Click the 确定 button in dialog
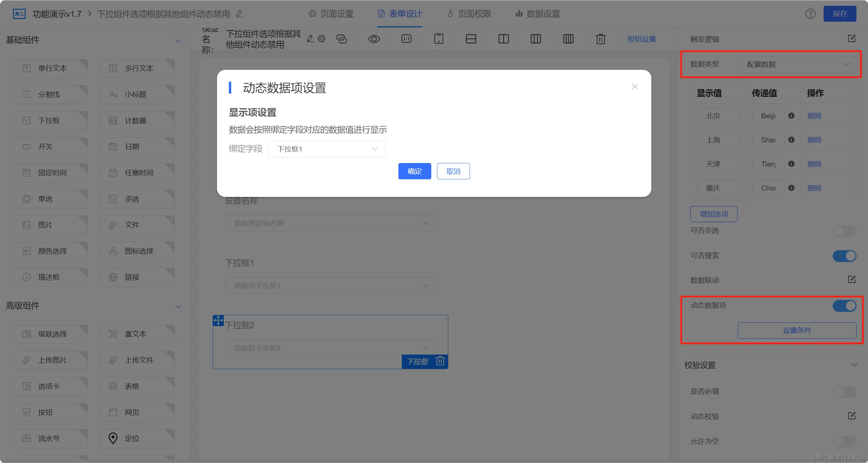 (x=414, y=171)
